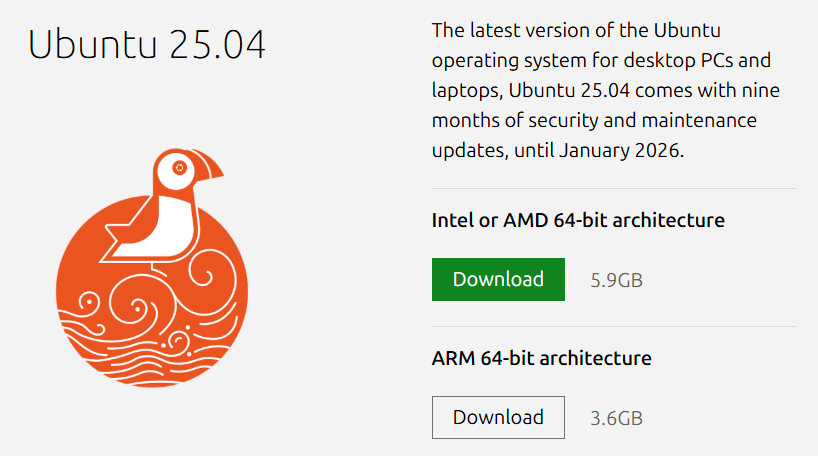Click the outlined Download button for ARM
The image size is (818, 456).
click(498, 417)
